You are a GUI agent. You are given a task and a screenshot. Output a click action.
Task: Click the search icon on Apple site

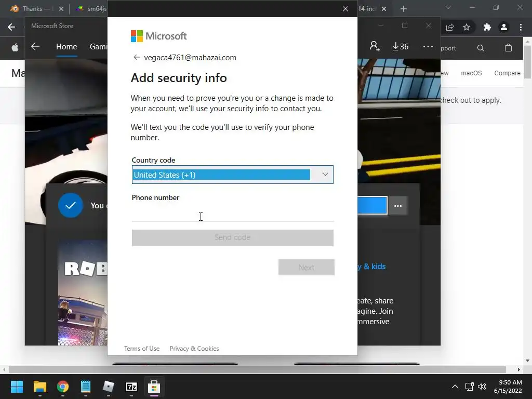(481, 48)
